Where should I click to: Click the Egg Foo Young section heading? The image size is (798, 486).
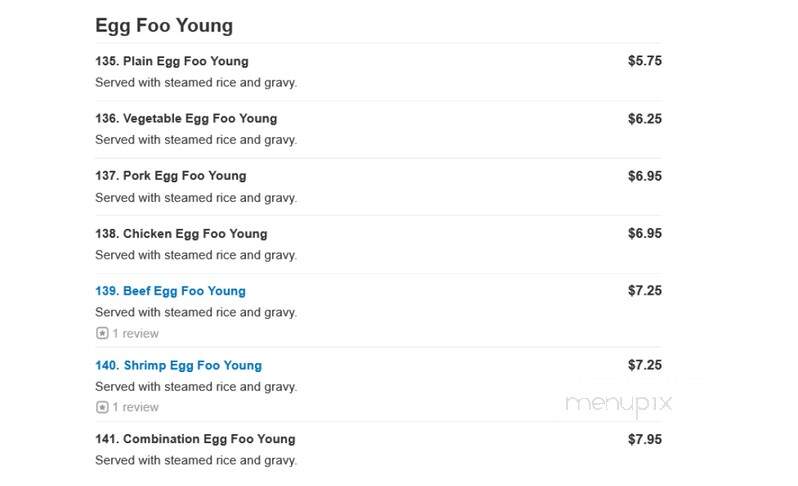[x=164, y=26]
